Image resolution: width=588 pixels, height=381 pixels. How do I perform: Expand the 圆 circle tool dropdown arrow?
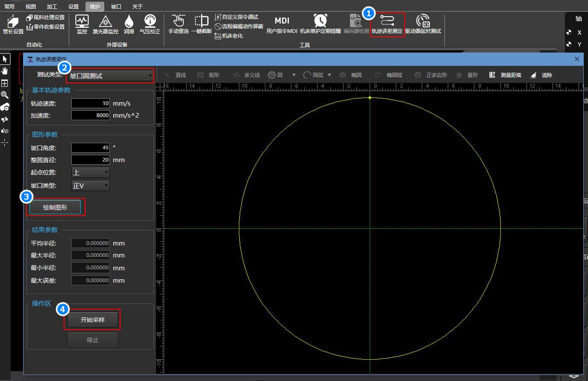(294, 75)
